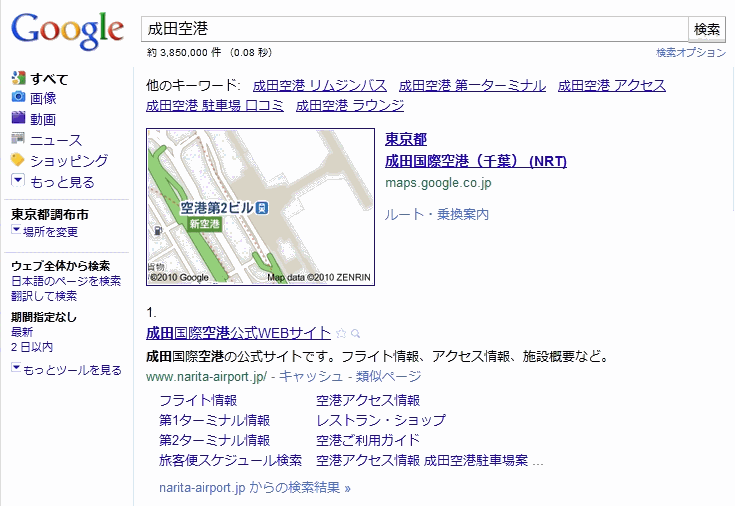Open 空港ご利用ガイド sitelink
735x506 pixels.
tap(368, 440)
